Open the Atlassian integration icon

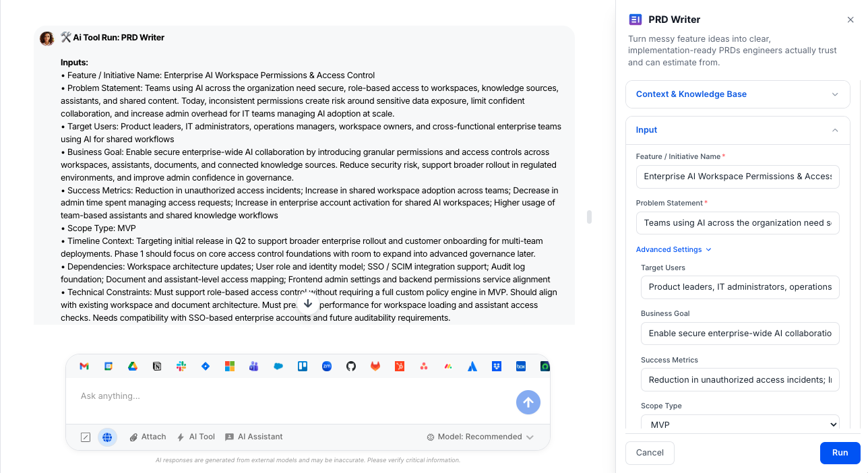tap(472, 367)
